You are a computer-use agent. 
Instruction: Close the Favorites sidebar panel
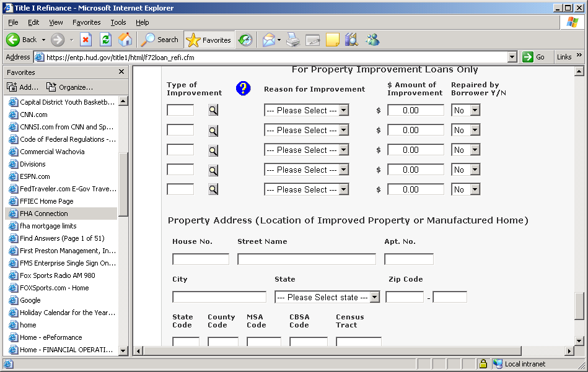point(121,72)
